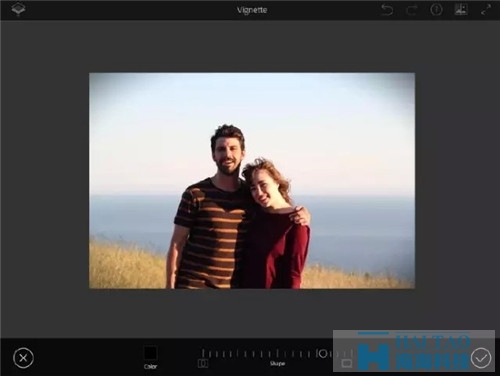Tap the Vignette title at top

[252, 10]
